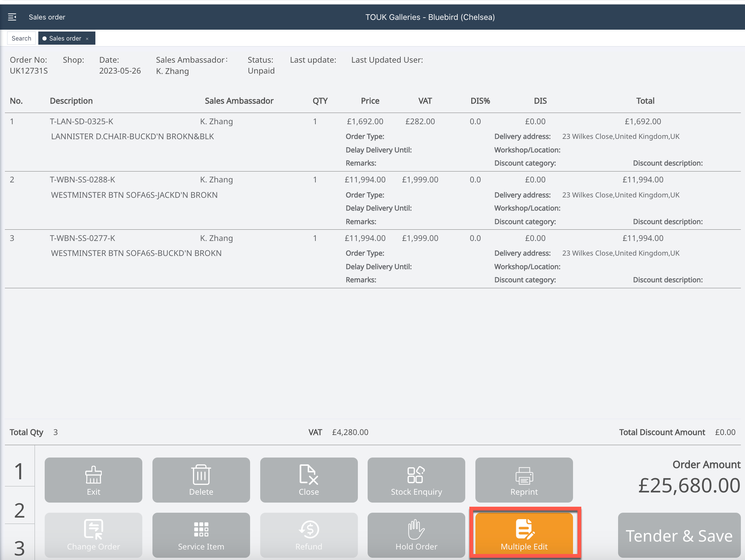Select item row T-LAN-SD-0325-K
The width and height of the screenshot is (745, 560).
click(x=81, y=122)
